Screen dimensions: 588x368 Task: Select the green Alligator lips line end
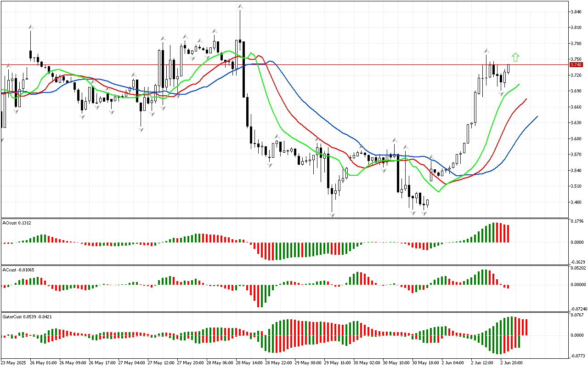(x=519, y=84)
